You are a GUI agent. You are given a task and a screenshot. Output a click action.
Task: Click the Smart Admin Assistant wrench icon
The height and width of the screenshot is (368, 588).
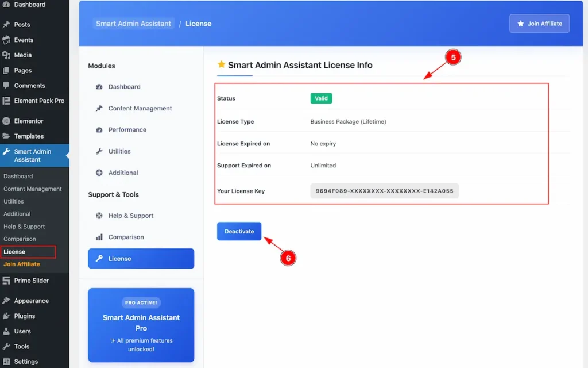[x=6, y=152]
